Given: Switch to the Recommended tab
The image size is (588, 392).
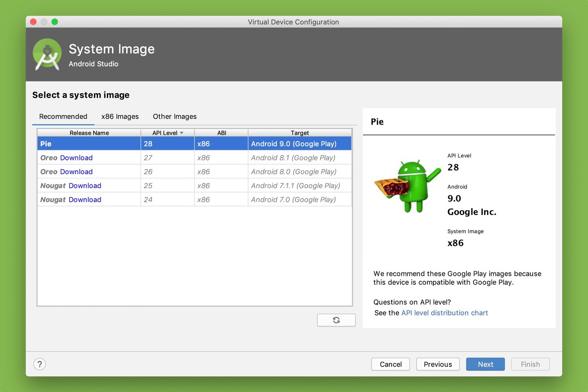Looking at the screenshot, I should click(63, 116).
